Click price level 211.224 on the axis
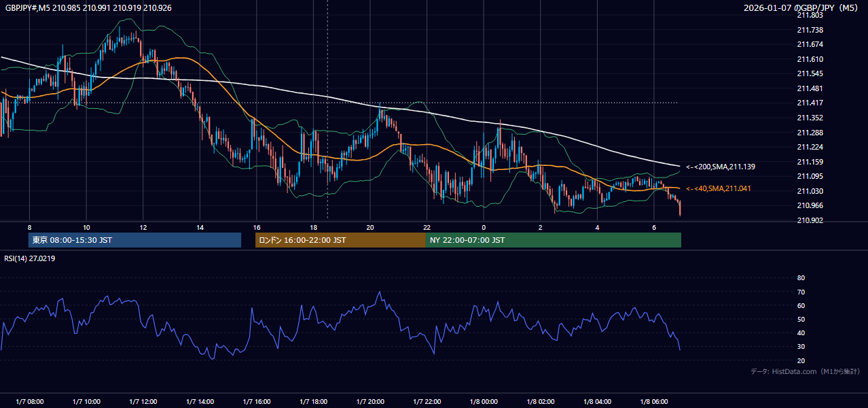The image size is (868, 408). [x=810, y=147]
